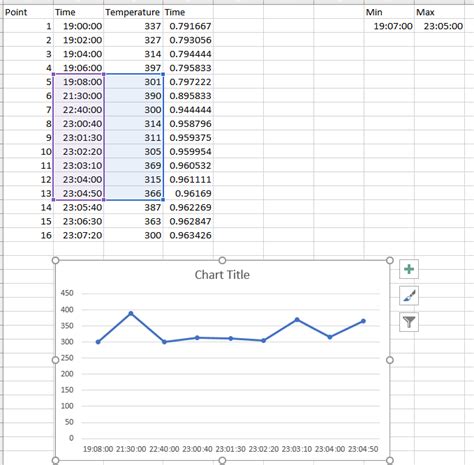The image size is (474, 465).
Task: Select decimal time cell 0.797222
Action: [188, 82]
